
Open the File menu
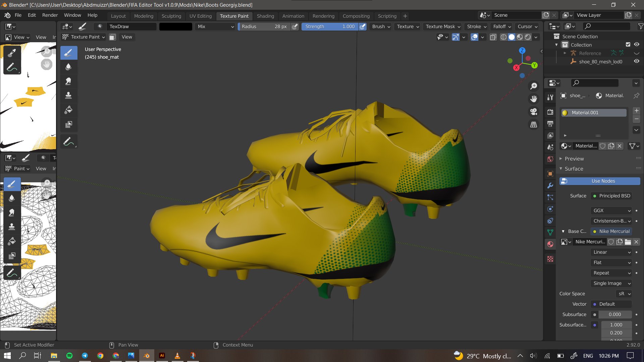point(18,15)
